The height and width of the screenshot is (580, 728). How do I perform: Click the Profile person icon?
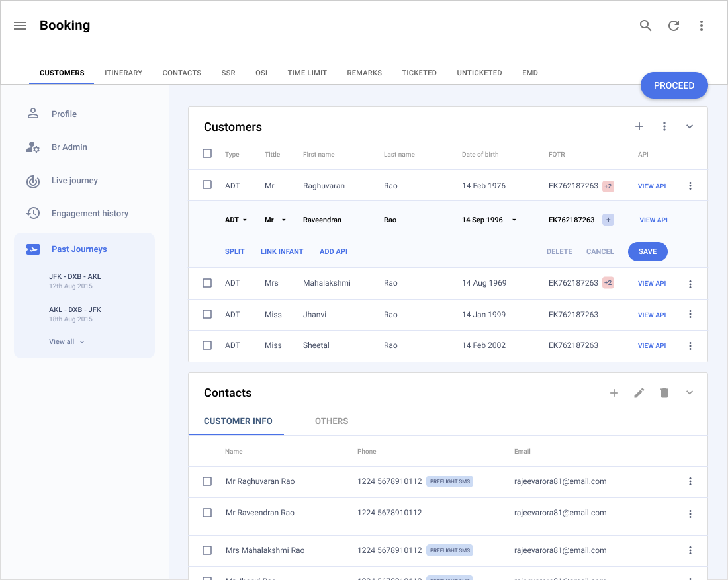tap(33, 114)
